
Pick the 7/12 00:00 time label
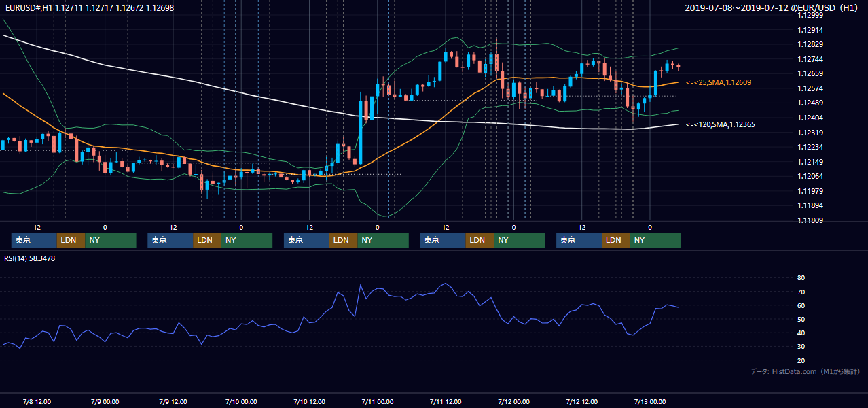(513, 401)
